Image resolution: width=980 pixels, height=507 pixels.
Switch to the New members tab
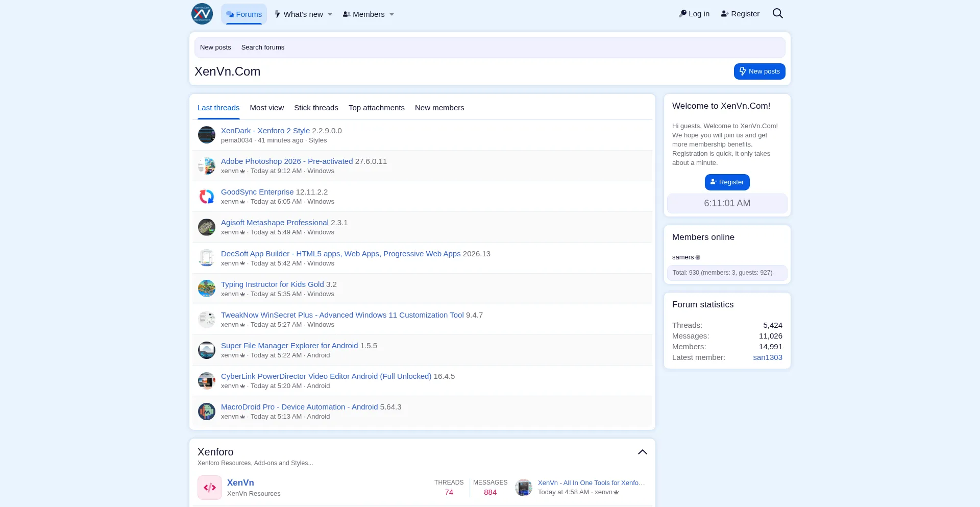[439, 108]
